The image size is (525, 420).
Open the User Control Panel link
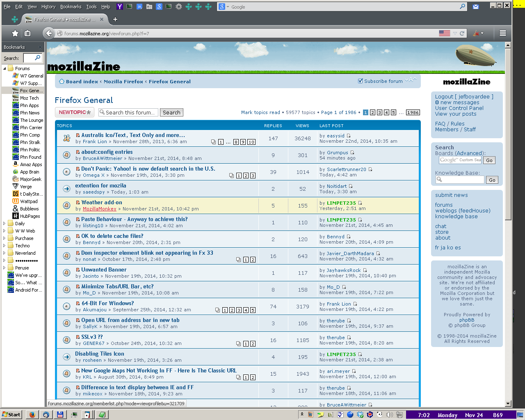click(459, 108)
